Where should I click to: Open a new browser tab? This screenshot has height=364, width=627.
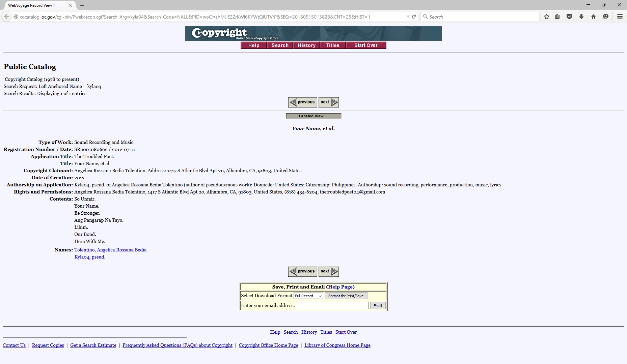tap(82, 5)
